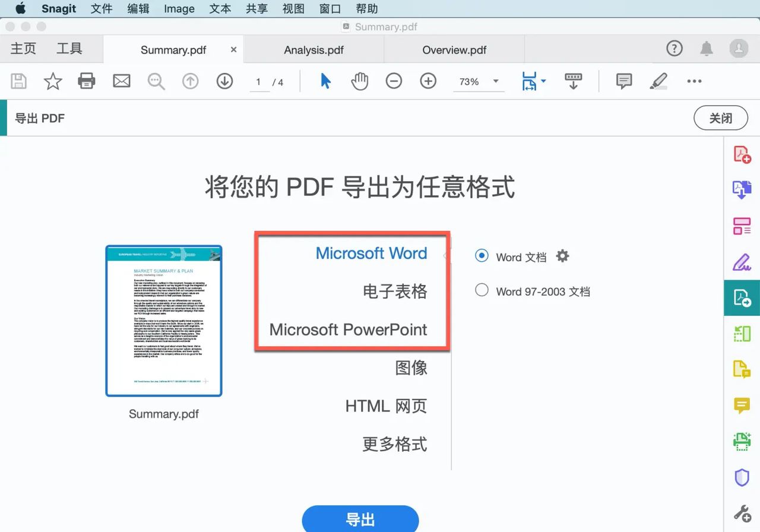
Task: Print the document using printer icon
Action: tap(87, 81)
